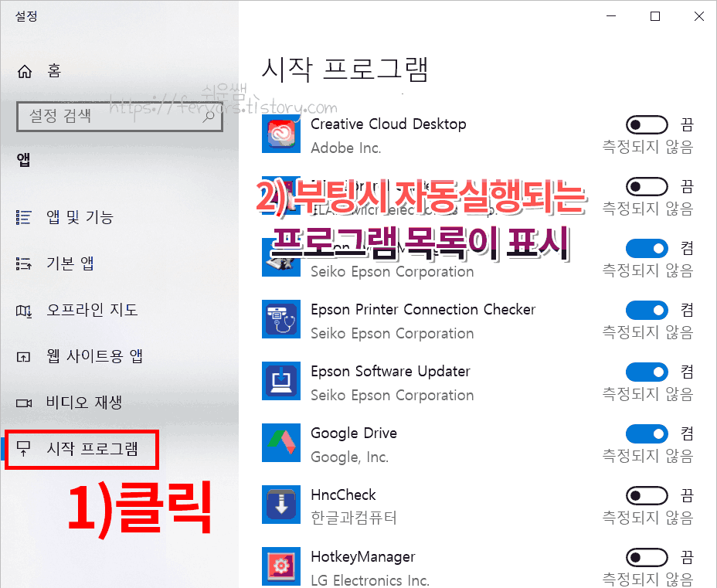Click LG Electronics Inc. publisher text
The image size is (717, 588).
coord(370,580)
